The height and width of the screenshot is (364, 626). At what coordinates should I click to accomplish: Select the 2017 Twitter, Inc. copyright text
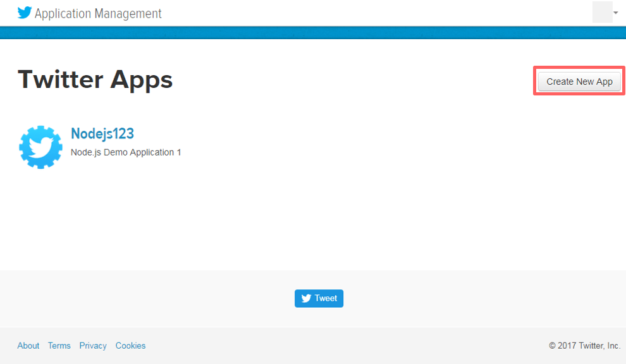tap(584, 346)
